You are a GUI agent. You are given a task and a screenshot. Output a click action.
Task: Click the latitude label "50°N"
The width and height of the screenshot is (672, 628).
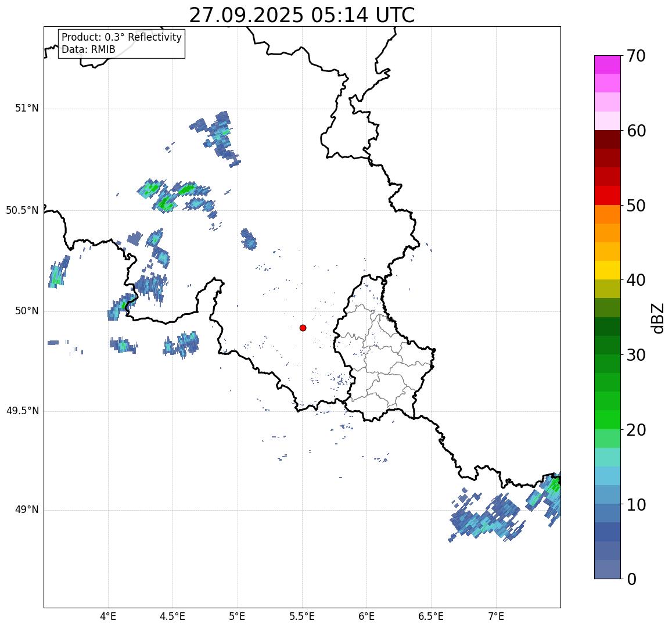click(27, 311)
